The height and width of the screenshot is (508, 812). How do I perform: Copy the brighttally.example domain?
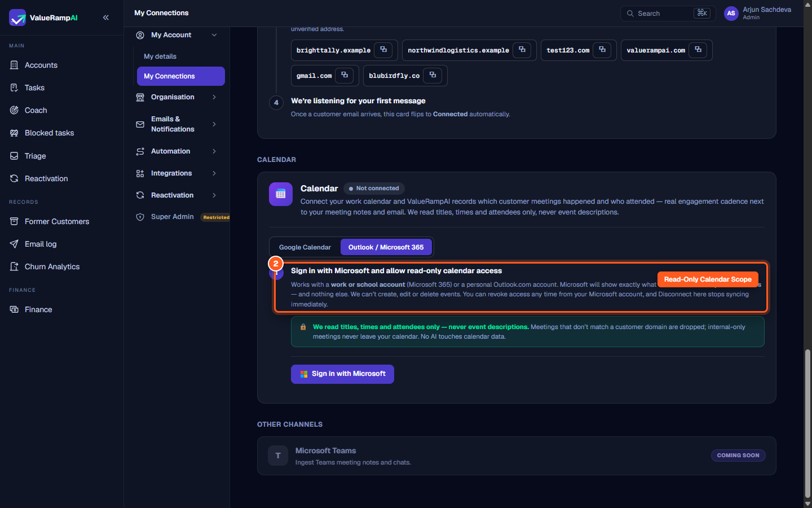[x=383, y=50]
